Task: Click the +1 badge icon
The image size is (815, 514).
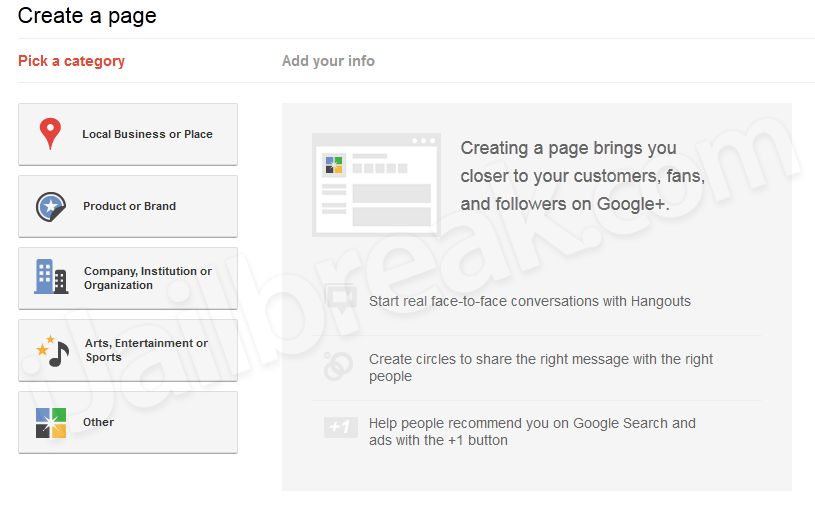Action: pos(340,427)
